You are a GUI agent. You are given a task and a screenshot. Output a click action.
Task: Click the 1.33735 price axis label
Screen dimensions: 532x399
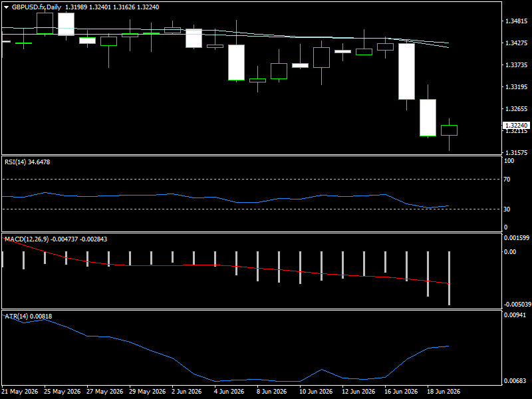pos(517,65)
